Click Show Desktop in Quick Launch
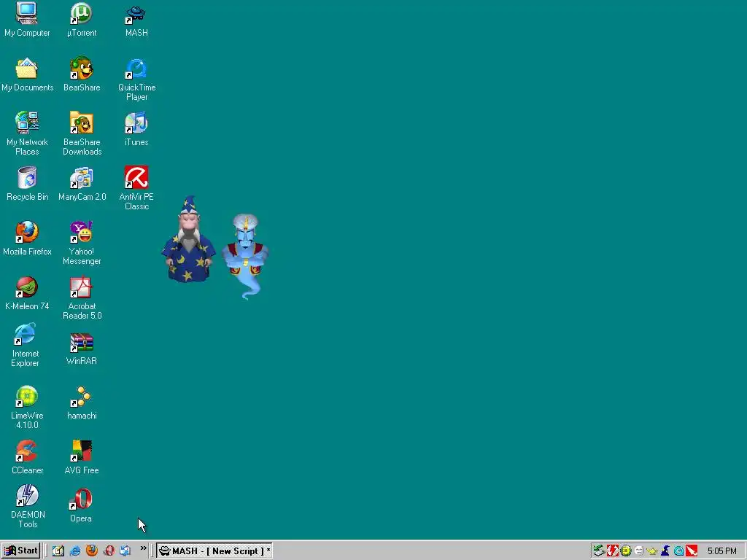The width and height of the screenshot is (747, 560). (58, 551)
